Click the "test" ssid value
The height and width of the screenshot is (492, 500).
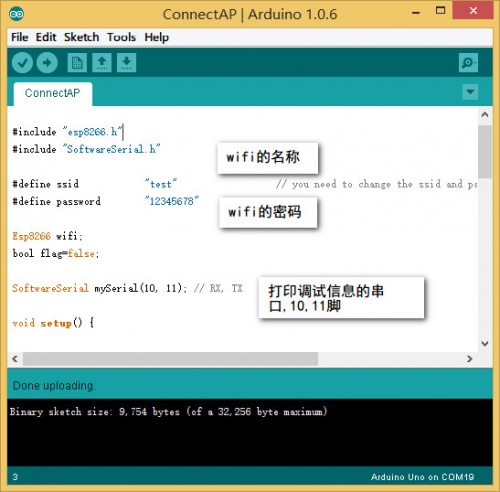click(x=161, y=184)
